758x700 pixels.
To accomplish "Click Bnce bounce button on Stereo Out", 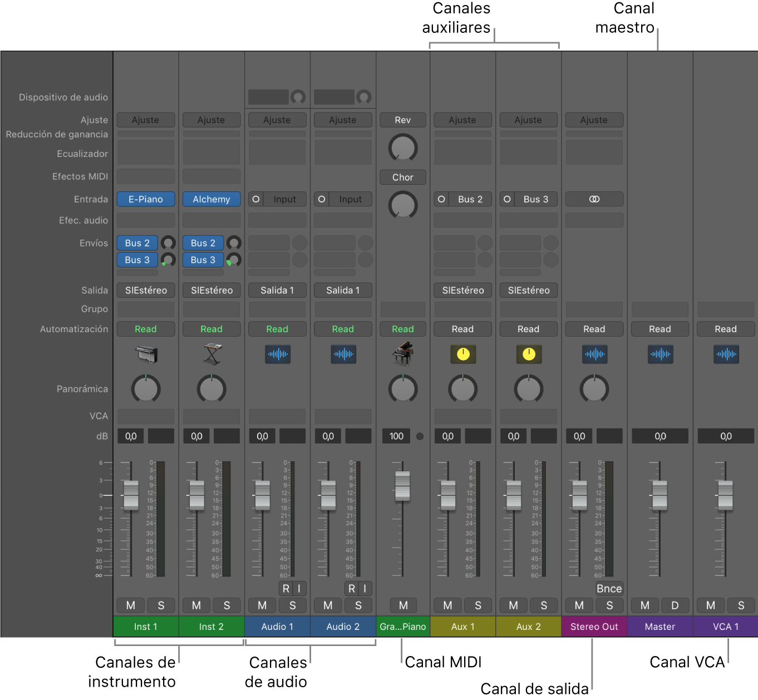I will click(609, 589).
